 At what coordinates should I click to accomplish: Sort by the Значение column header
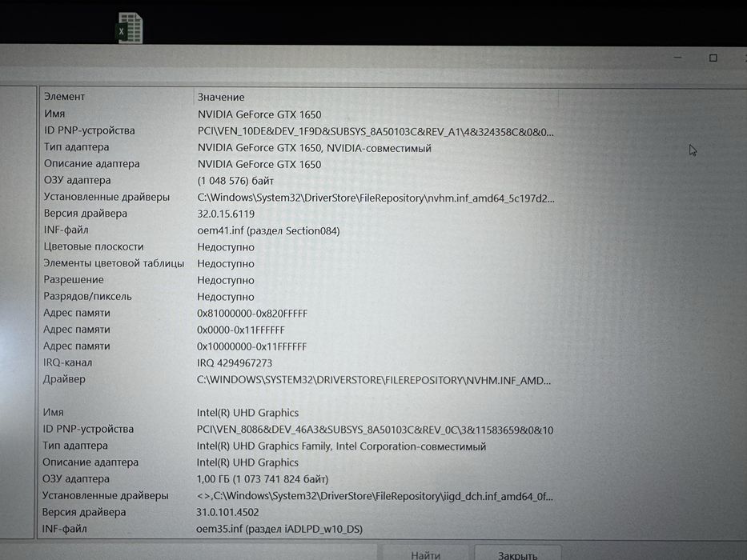click(x=376, y=97)
